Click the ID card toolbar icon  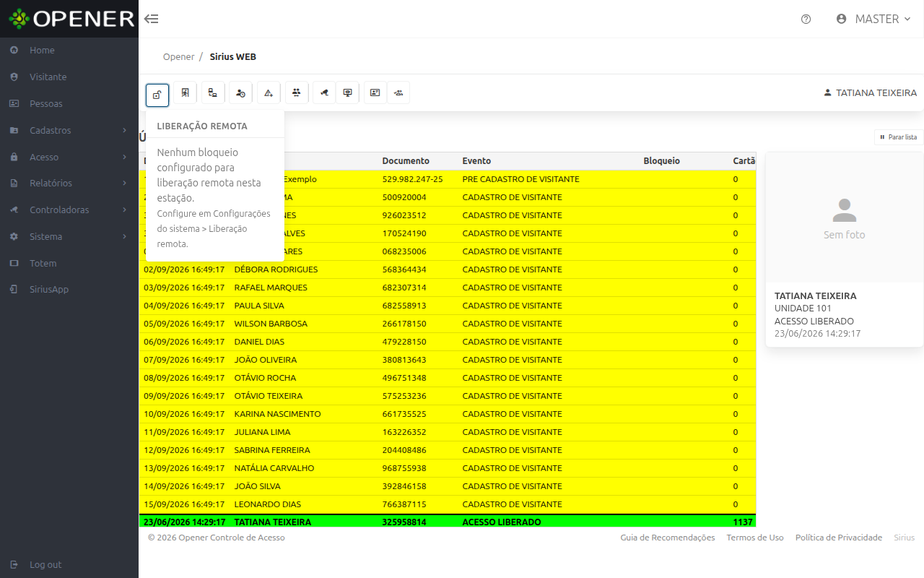[x=375, y=92]
